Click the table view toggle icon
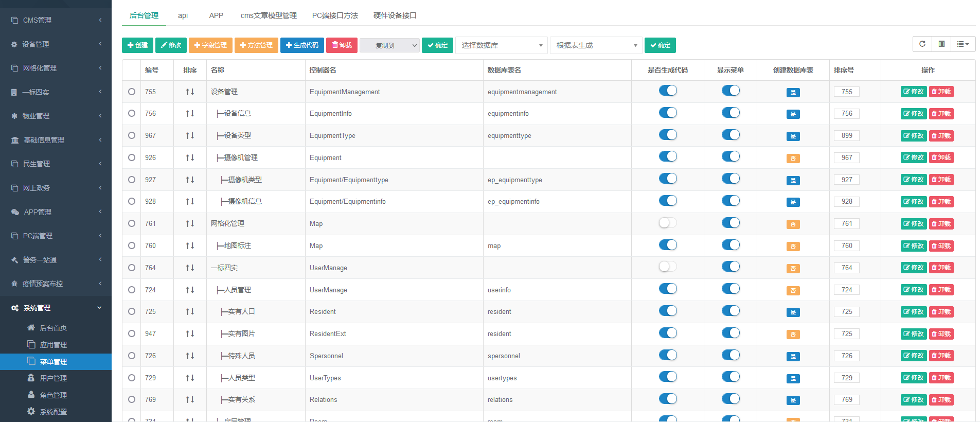Image resolution: width=980 pixels, height=422 pixels. [x=941, y=44]
